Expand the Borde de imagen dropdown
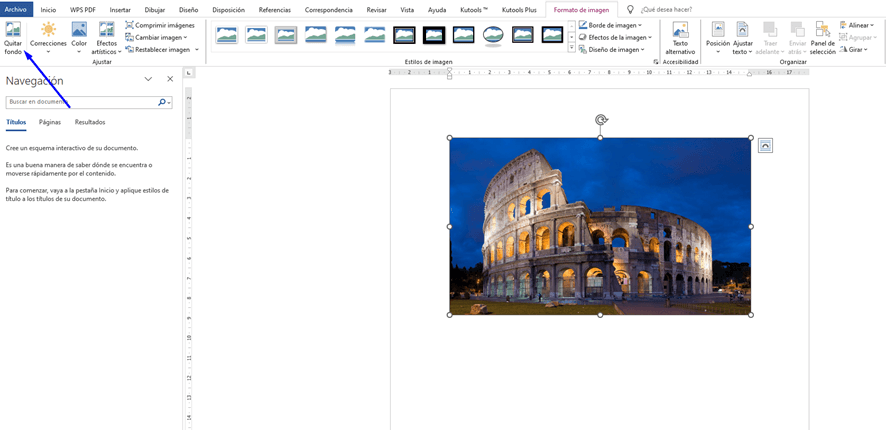 pos(614,25)
